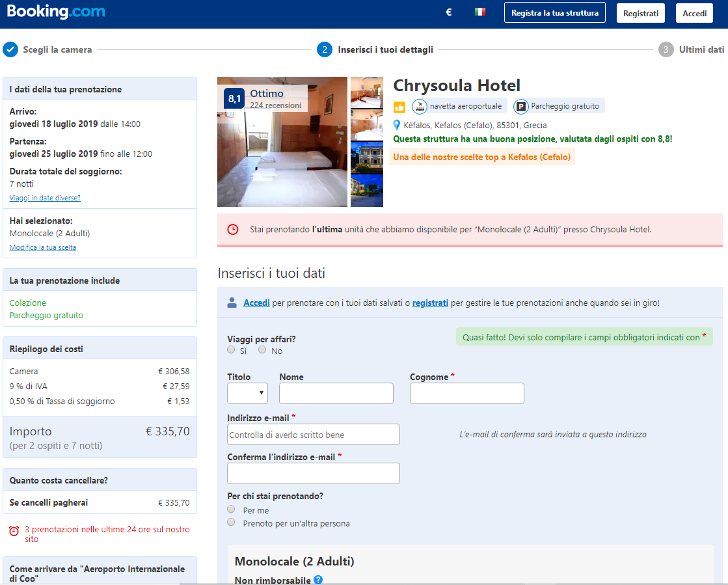
Task: Click the thumbs-up preferred property icon
Action: [x=399, y=107]
